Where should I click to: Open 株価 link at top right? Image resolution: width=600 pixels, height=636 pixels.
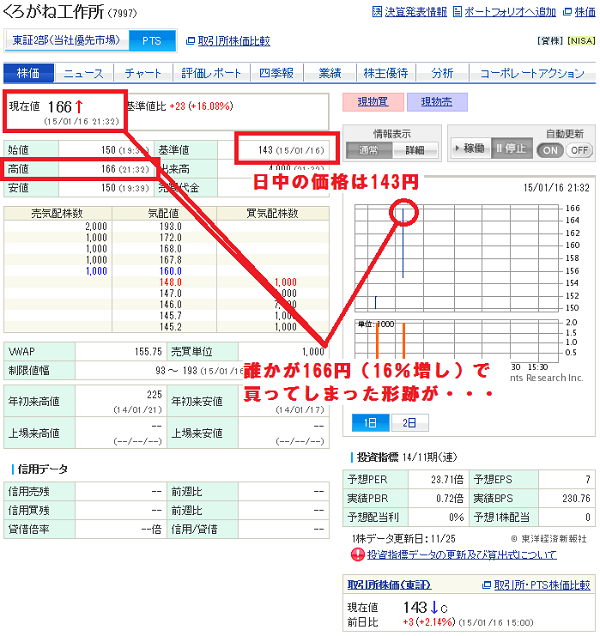coord(585,12)
